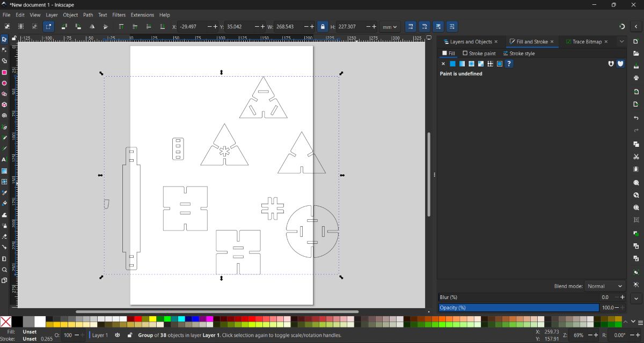Image resolution: width=644 pixels, height=343 pixels.
Task: Remove fill with the X paint button
Action: tap(443, 63)
